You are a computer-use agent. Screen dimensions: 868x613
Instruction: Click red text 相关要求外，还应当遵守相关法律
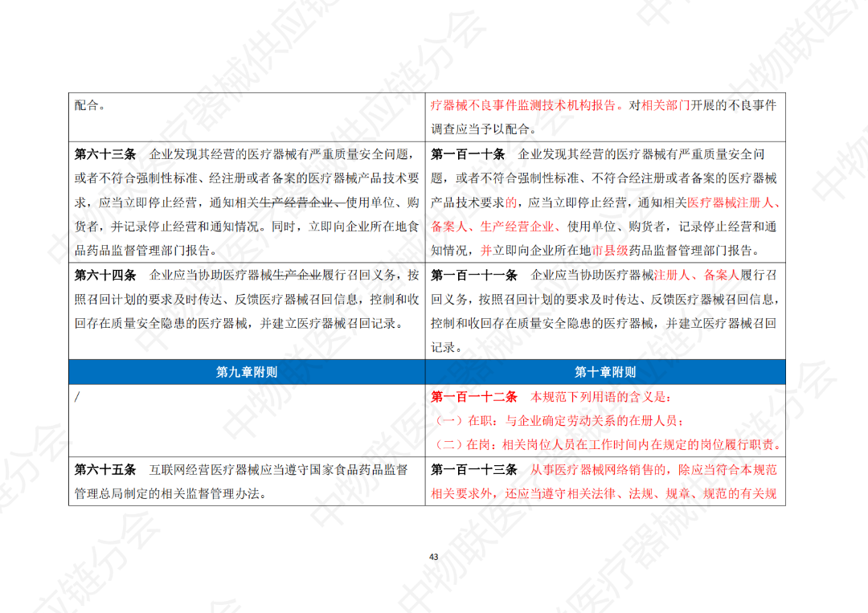(x=523, y=493)
